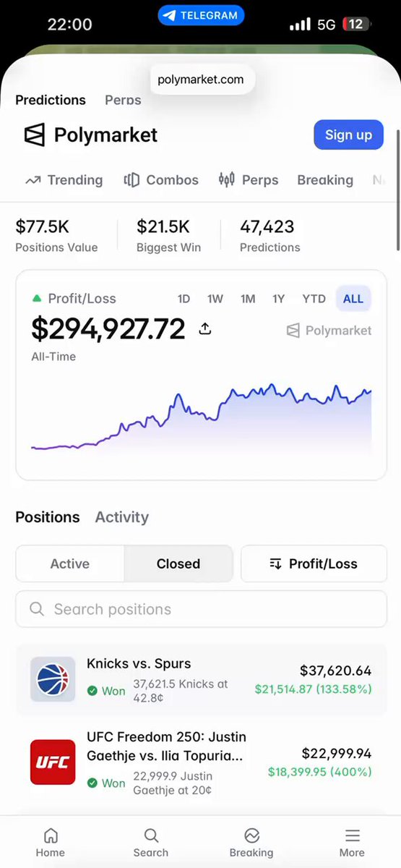Tap the Knicks vs. Spurs basketball icon
Screen dimensions: 401x868
click(x=53, y=679)
